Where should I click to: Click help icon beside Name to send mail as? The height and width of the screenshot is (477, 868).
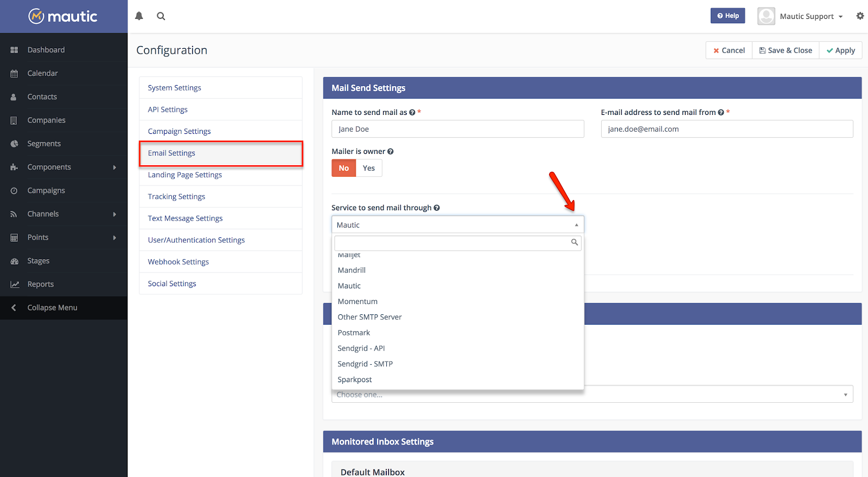click(x=412, y=112)
